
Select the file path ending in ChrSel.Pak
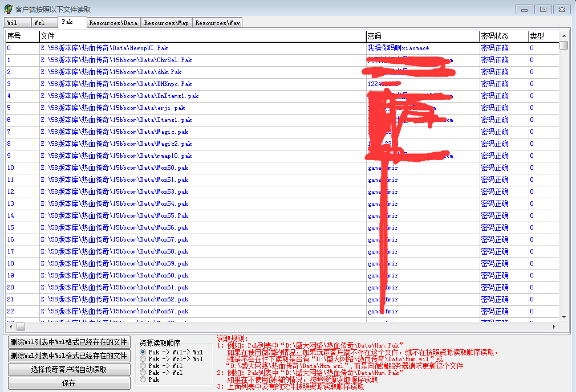(116, 60)
